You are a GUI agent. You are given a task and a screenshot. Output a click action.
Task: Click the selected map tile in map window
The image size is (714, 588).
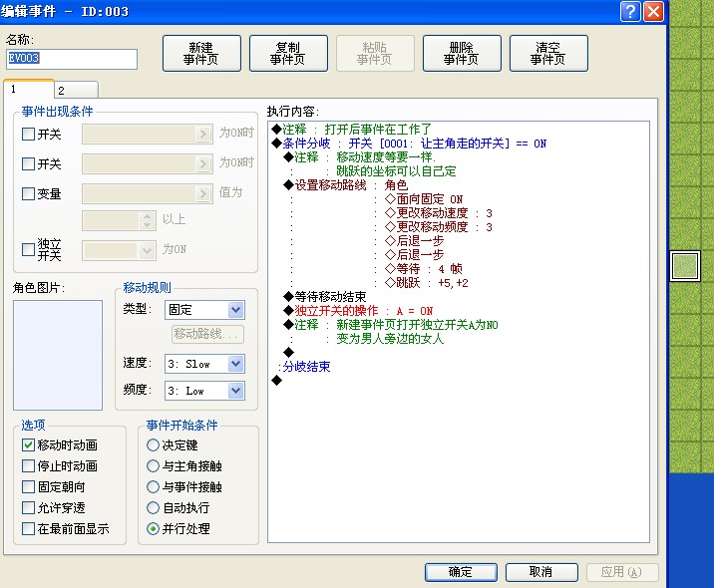685,266
